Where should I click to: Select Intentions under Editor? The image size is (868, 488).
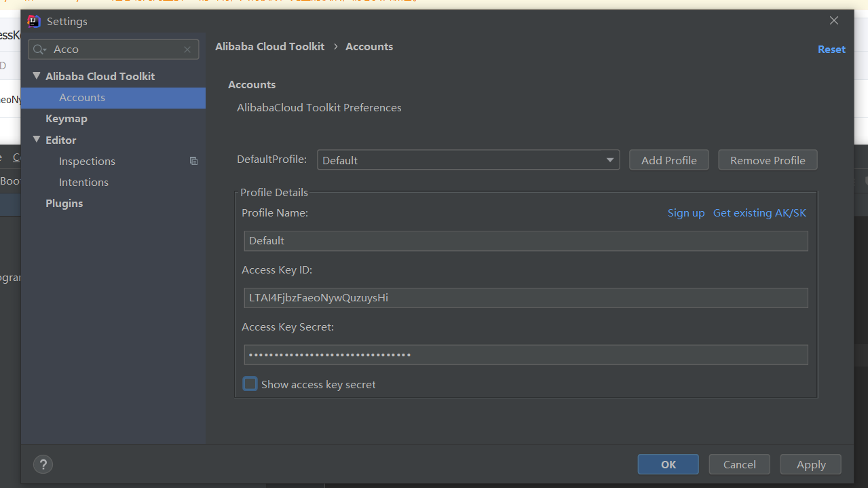83,183
